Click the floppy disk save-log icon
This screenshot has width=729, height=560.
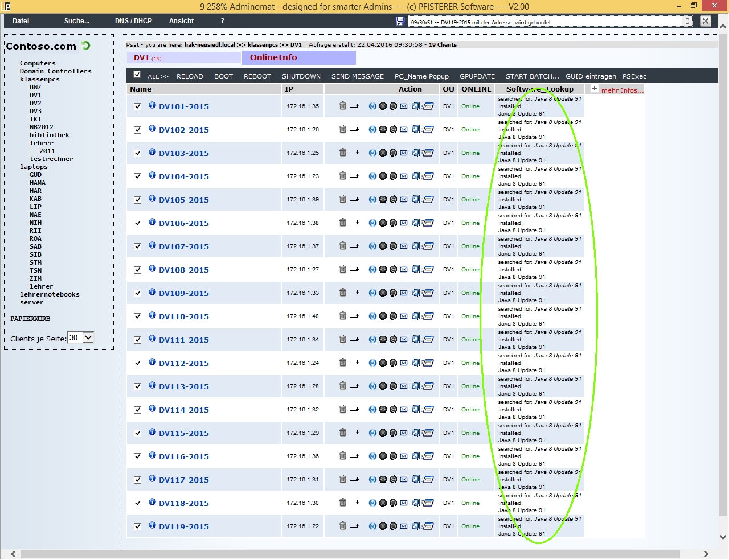[400, 21]
